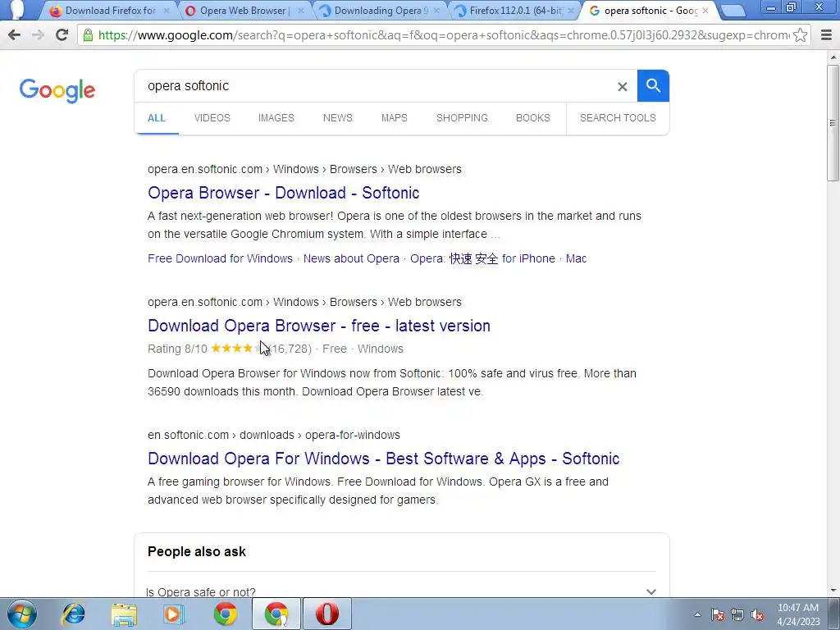
Task: Click the 'Rating 8/10' text
Action: [177, 349]
